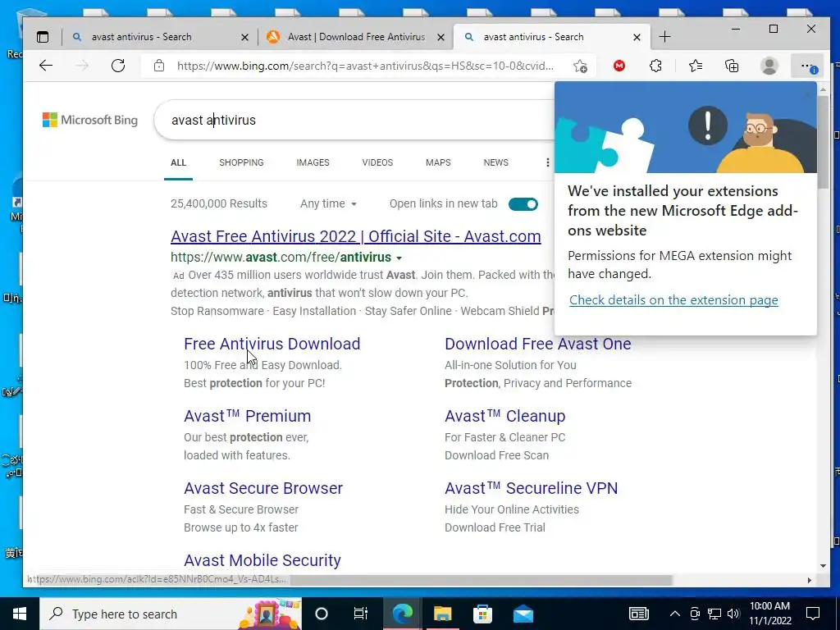This screenshot has height=630, width=840.
Task: Open Task View on the taskbar
Action: (x=361, y=614)
